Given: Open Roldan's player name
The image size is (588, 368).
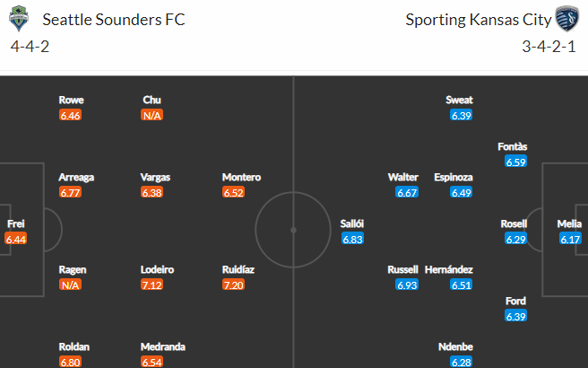Looking at the screenshot, I should [x=73, y=346].
